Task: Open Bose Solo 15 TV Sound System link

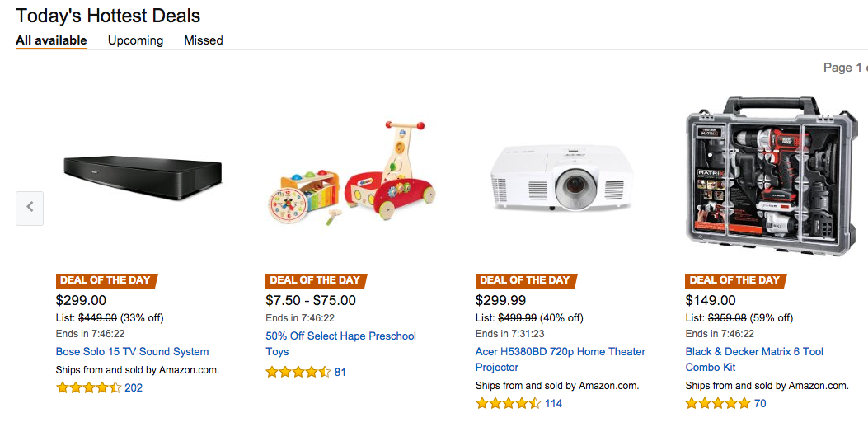Action: point(132,351)
